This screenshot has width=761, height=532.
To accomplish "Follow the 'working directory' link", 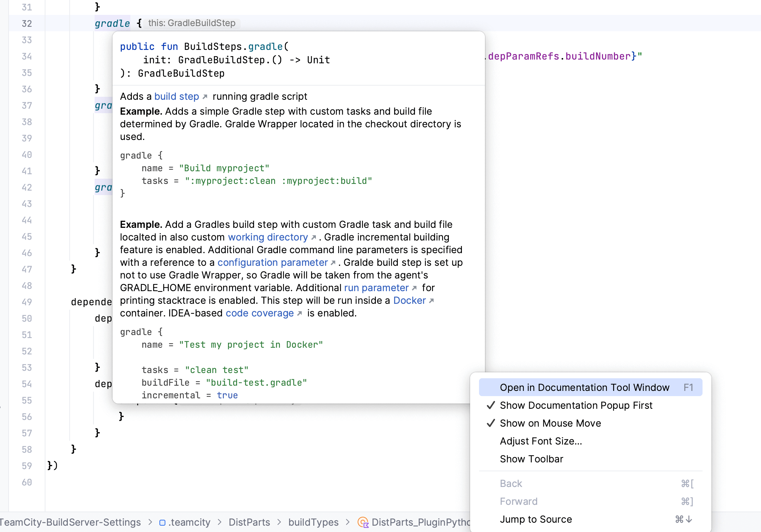I will point(267,237).
